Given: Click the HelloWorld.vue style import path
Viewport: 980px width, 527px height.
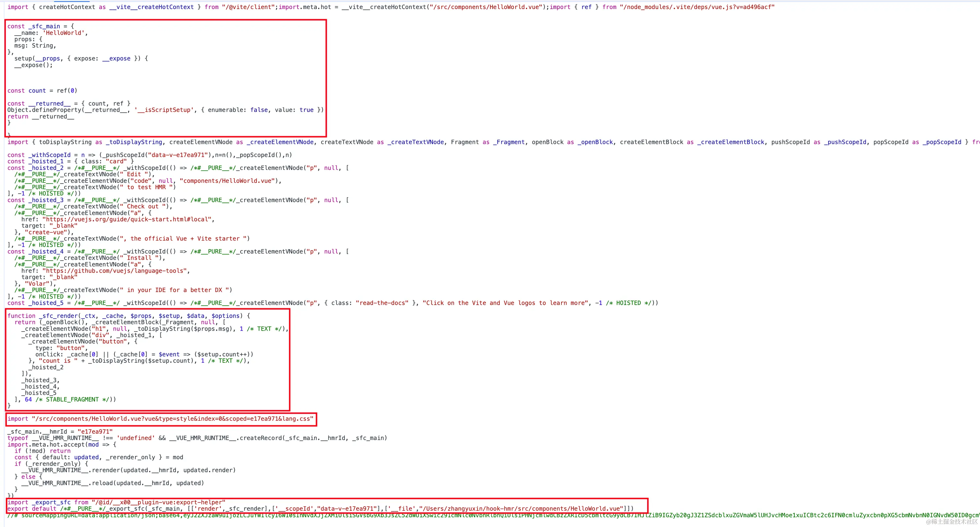Looking at the screenshot, I should [x=173, y=419].
